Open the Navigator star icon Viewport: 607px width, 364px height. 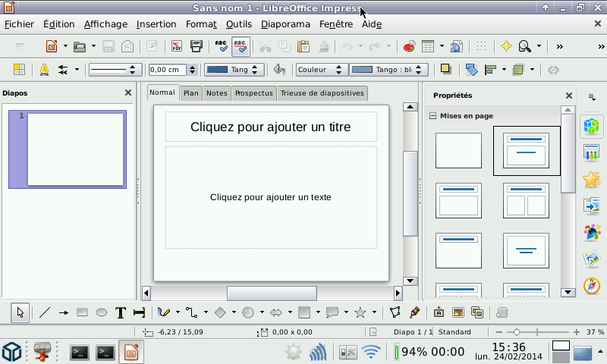(506, 46)
